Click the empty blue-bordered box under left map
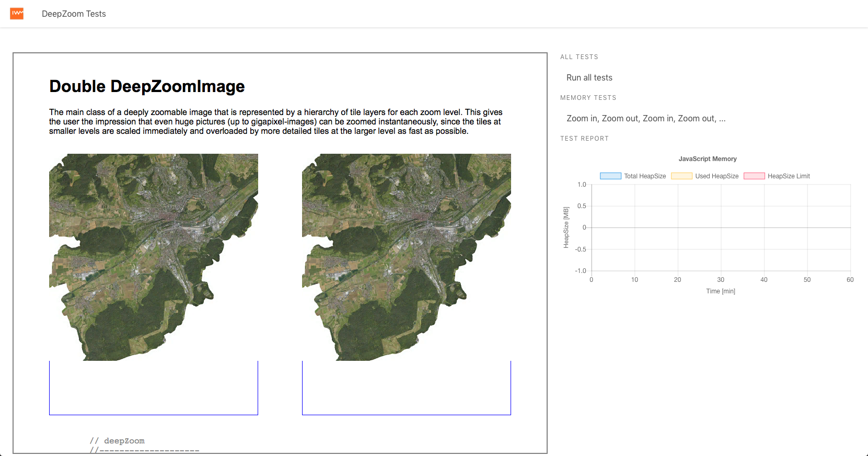 pos(153,387)
